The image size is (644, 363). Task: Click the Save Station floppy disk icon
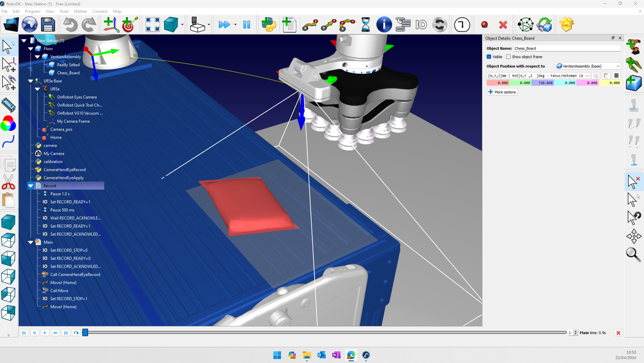[48, 25]
